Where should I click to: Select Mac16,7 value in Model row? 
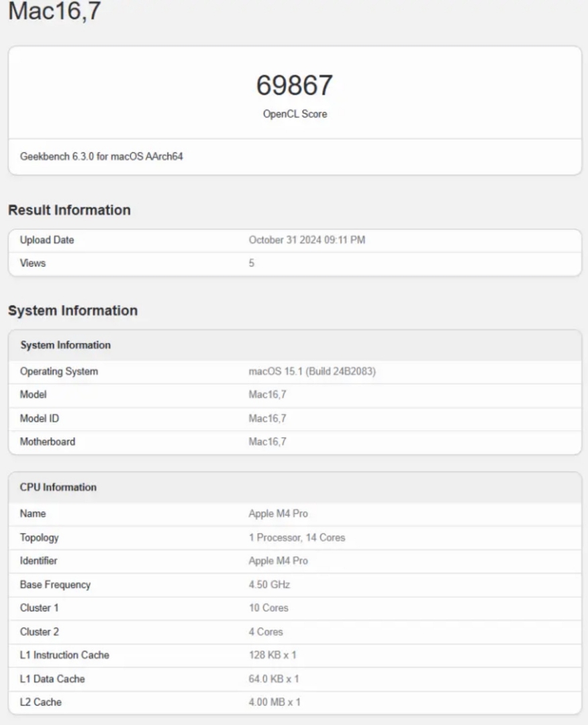tap(268, 395)
